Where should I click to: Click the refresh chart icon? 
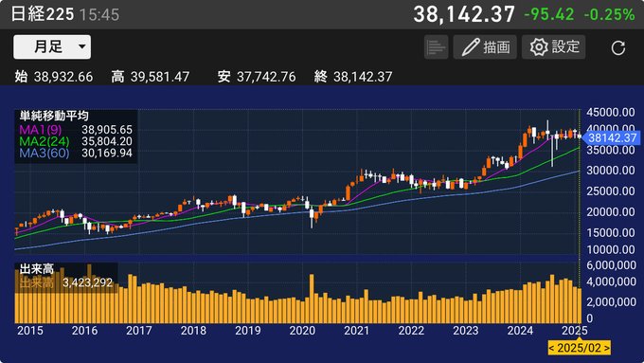click(x=618, y=47)
